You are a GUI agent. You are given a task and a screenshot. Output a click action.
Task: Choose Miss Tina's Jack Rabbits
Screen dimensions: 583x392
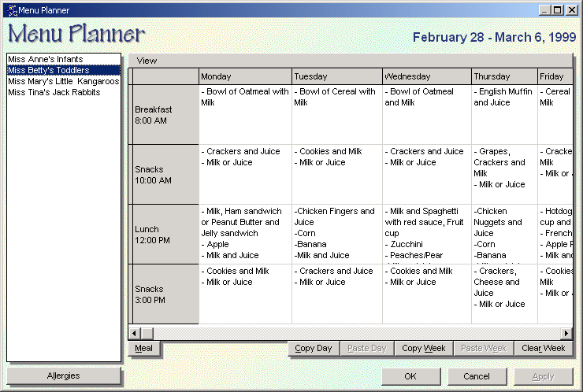54,92
